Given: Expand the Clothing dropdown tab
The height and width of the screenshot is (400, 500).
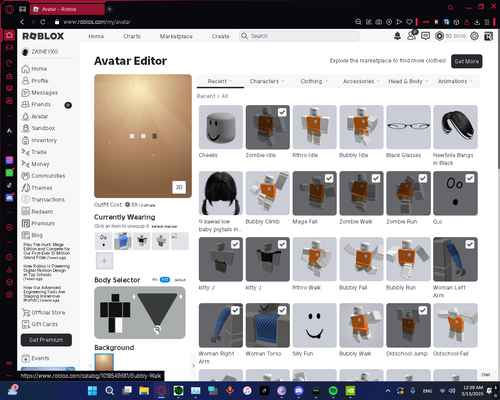Looking at the screenshot, I should pyautogui.click(x=314, y=81).
